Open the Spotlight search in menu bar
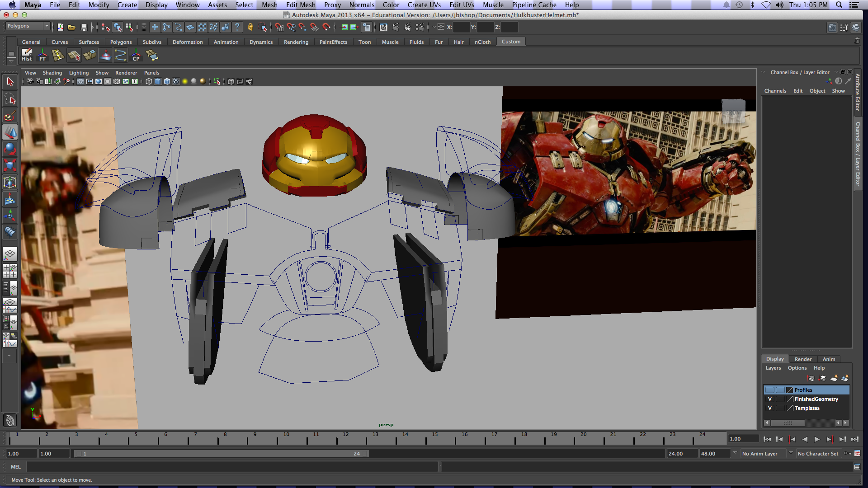 coord(839,5)
